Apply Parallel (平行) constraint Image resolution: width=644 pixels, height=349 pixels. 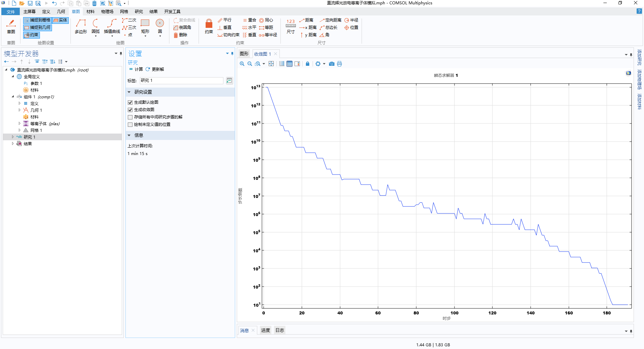click(x=224, y=20)
